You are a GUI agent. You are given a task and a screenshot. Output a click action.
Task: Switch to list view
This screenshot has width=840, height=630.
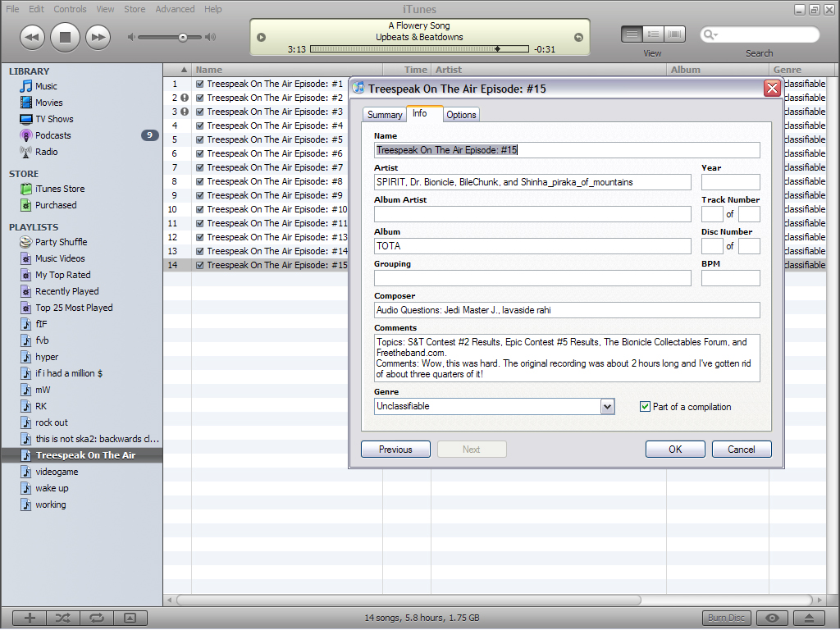(x=632, y=34)
